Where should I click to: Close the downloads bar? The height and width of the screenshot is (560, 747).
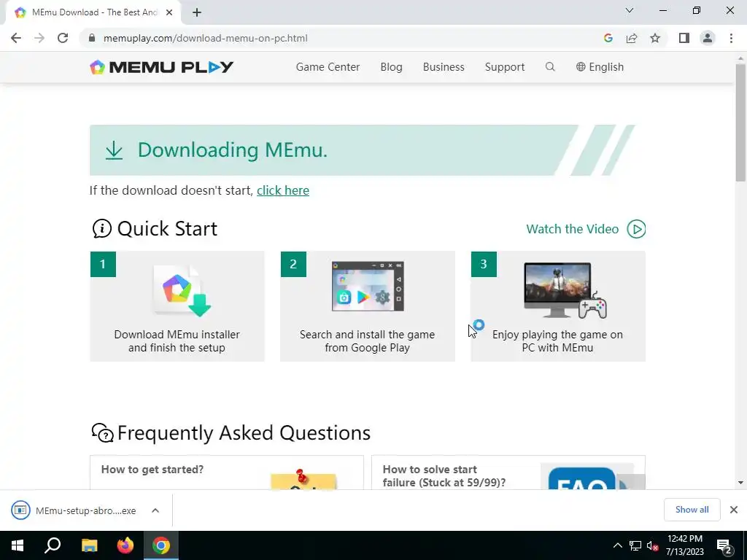point(734,510)
